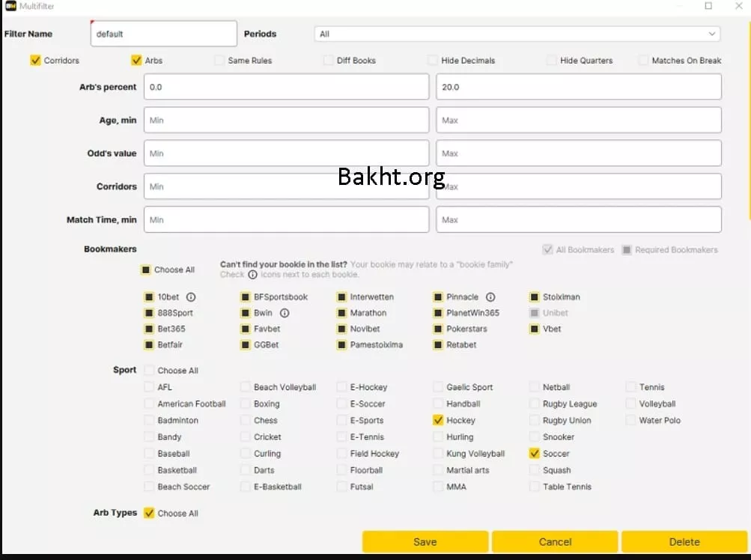Toggle the Bet365 bookmaker checkbox
The image size is (751, 560).
149,329
